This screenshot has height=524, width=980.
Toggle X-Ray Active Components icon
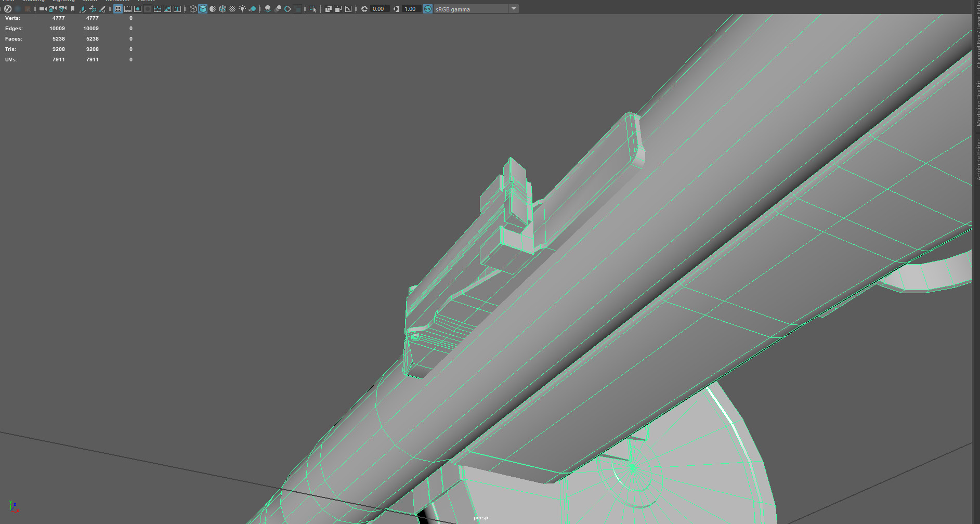pyautogui.click(x=338, y=9)
